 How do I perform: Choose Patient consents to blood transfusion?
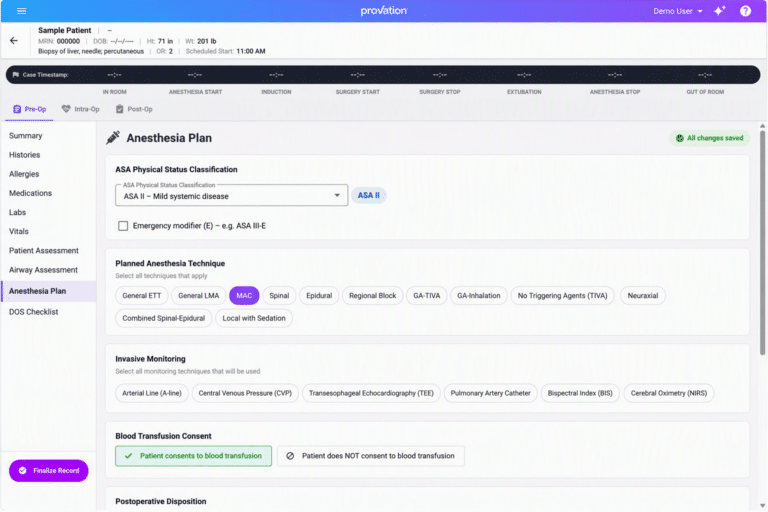(x=193, y=456)
